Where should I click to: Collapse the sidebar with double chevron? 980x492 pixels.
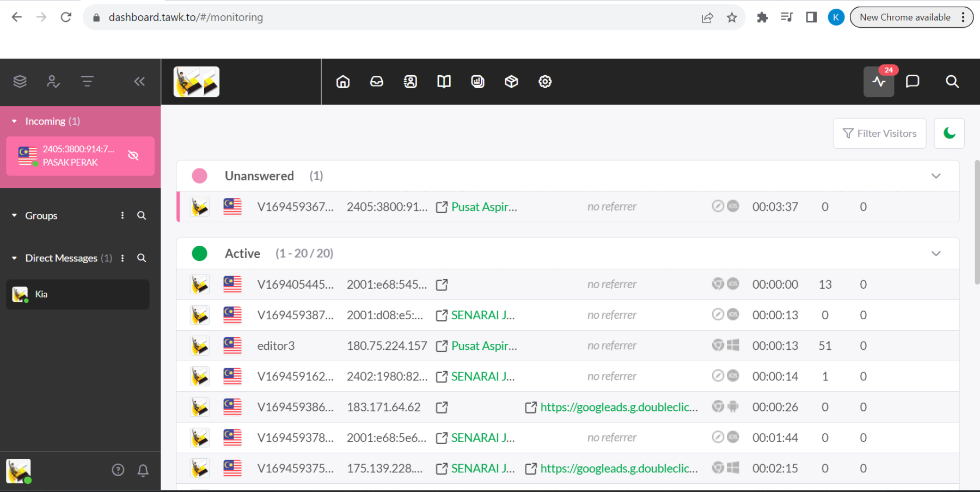pos(139,82)
